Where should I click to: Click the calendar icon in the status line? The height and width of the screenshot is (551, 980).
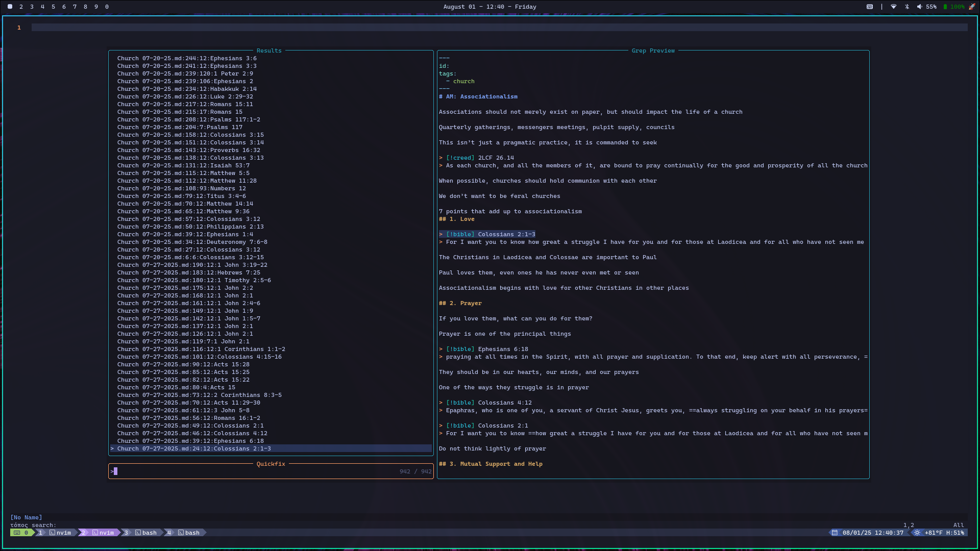835,533
